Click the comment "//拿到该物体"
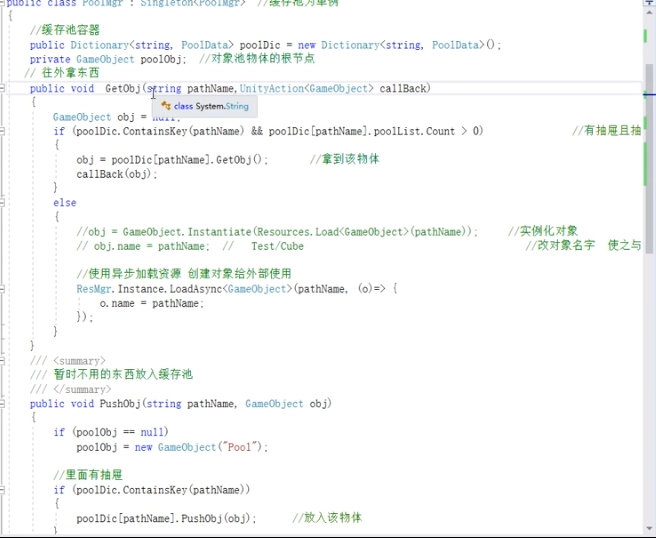Image resolution: width=656 pixels, height=538 pixels. pos(345,159)
